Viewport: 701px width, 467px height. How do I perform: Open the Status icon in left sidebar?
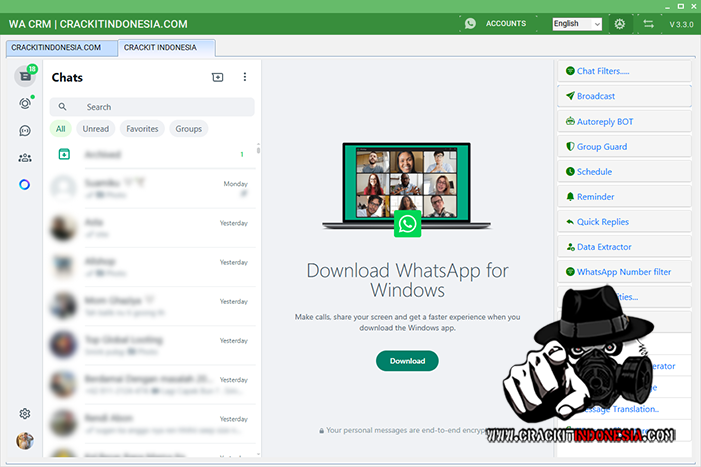(25, 103)
